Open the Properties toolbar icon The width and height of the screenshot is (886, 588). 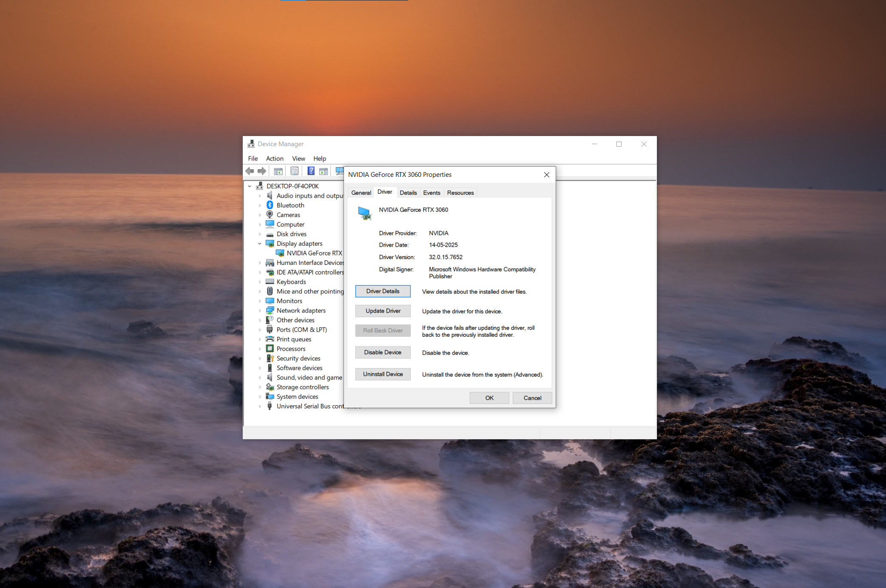294,171
